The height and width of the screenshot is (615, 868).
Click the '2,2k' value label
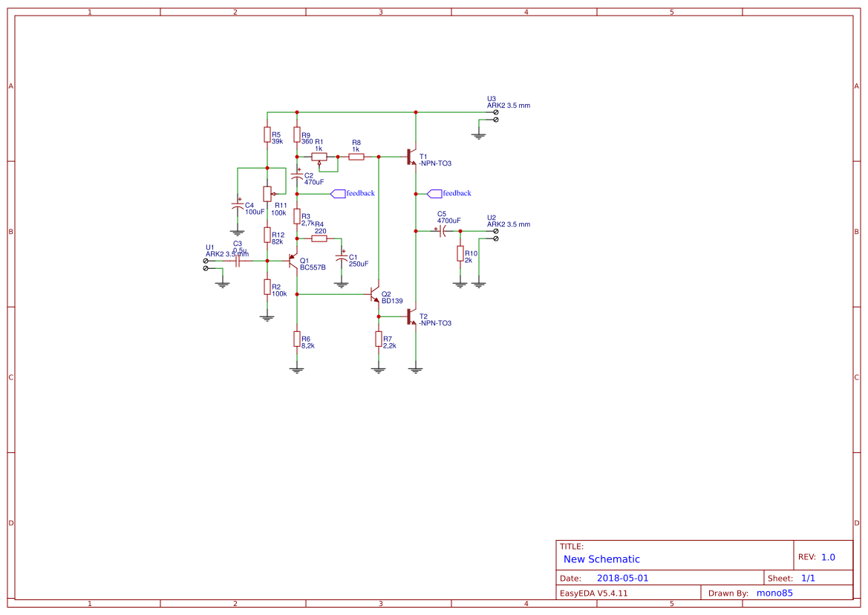[x=390, y=345]
